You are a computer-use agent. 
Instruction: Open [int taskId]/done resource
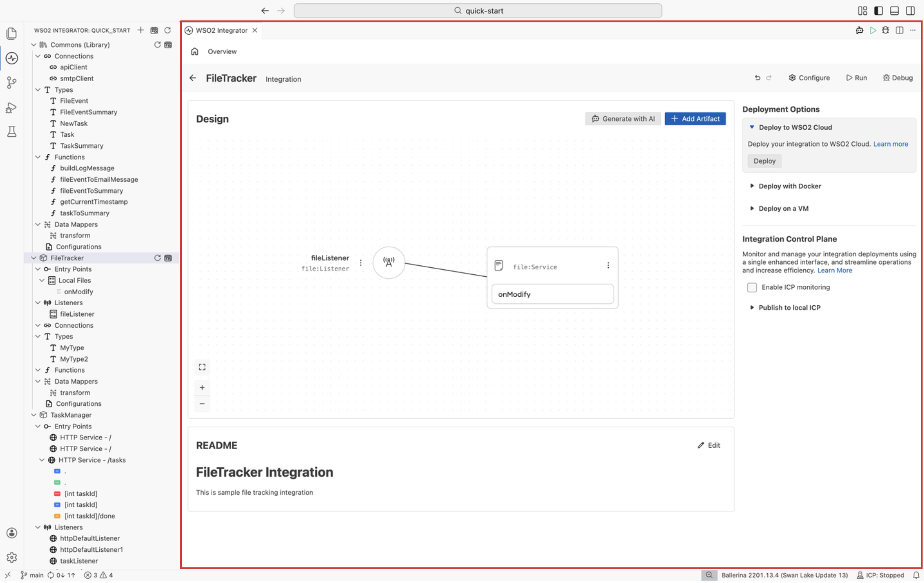pyautogui.click(x=90, y=516)
